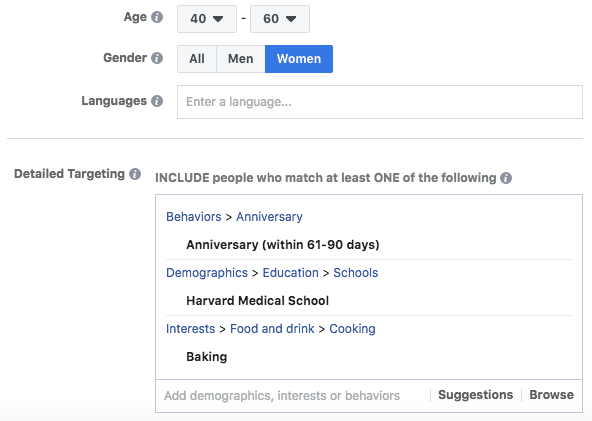Click the Browse button
The height and width of the screenshot is (421, 592).
pos(551,395)
